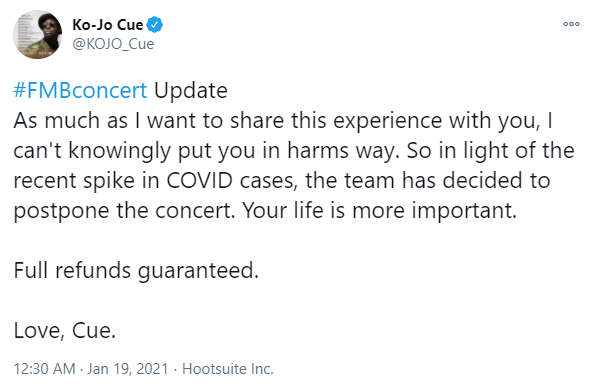Viewport: 591px width, 388px height.
Task: Click the line starting 'As much as I want'
Action: pos(283,121)
